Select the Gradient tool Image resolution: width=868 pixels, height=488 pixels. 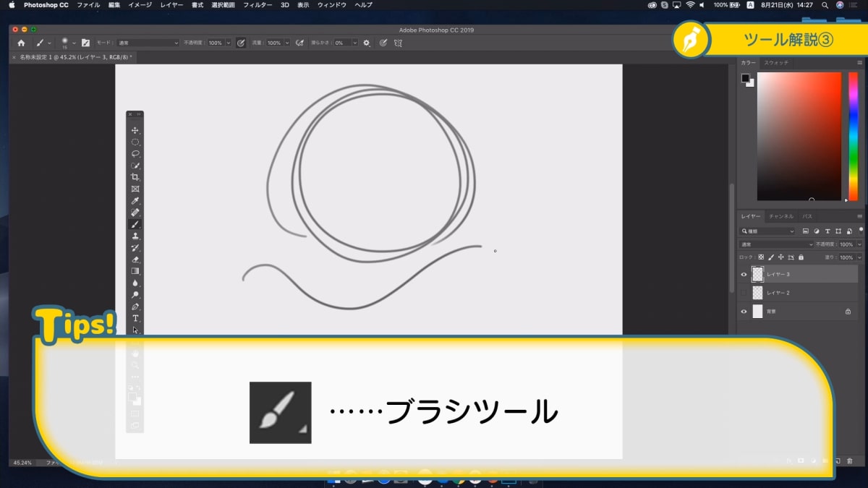[x=135, y=271]
